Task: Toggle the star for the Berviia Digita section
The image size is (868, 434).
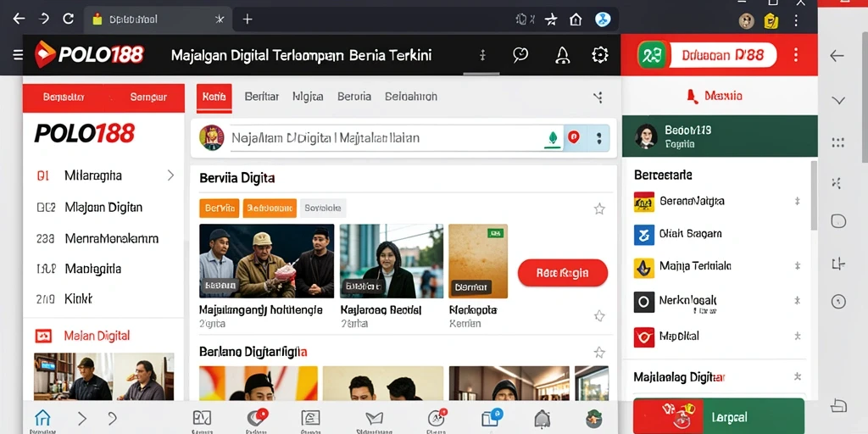Action: (599, 209)
